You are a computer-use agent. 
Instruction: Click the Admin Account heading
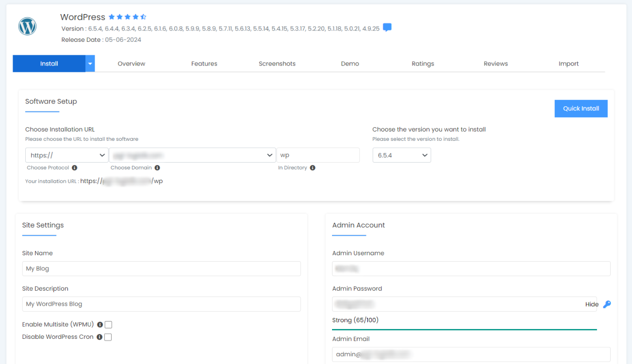(x=359, y=225)
